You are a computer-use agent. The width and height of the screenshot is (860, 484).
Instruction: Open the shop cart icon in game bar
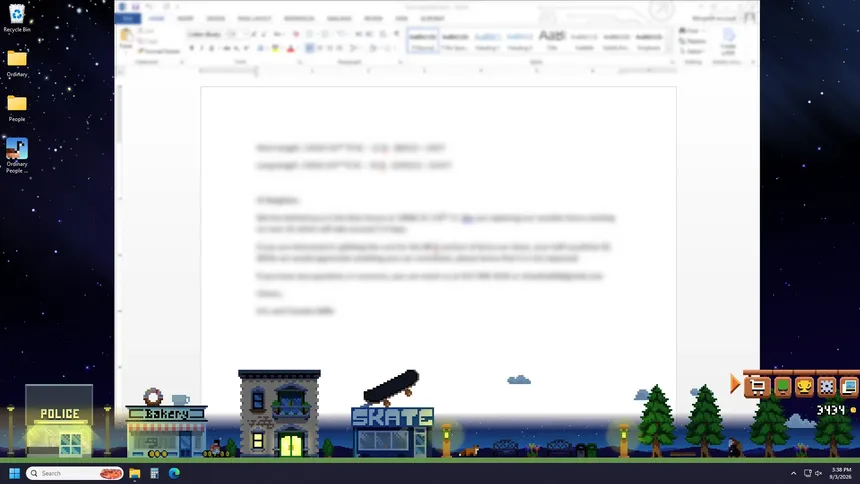757,387
